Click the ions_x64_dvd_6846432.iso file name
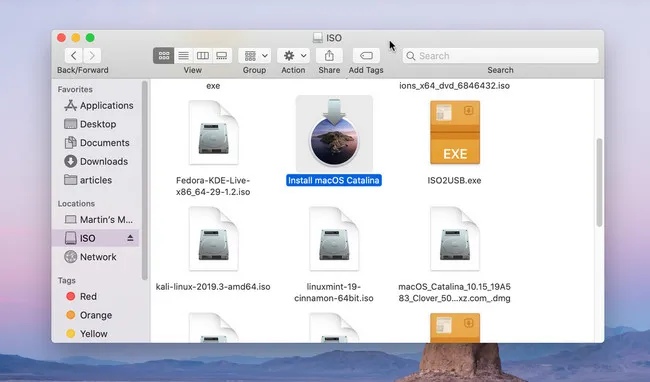This screenshot has width=650, height=382. [454, 86]
